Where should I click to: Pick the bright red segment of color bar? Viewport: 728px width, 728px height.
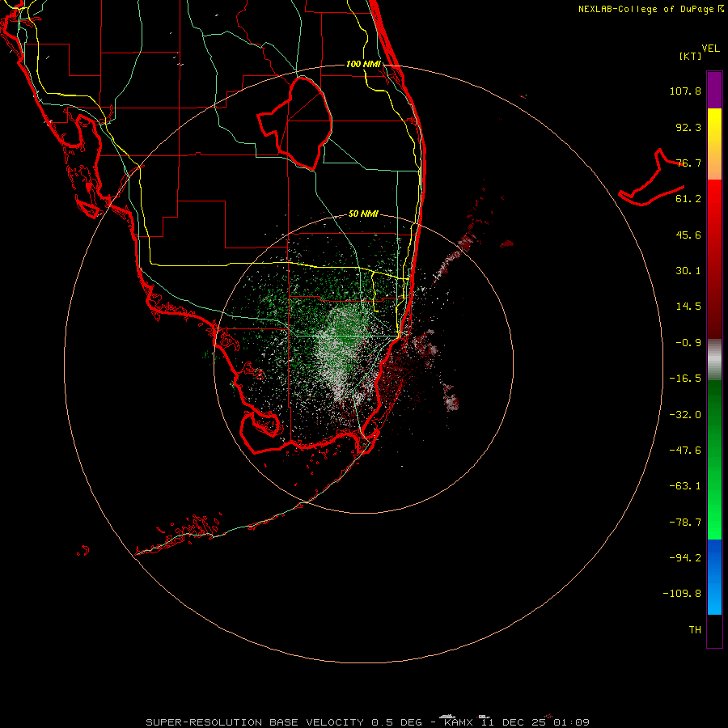pyautogui.click(x=714, y=200)
